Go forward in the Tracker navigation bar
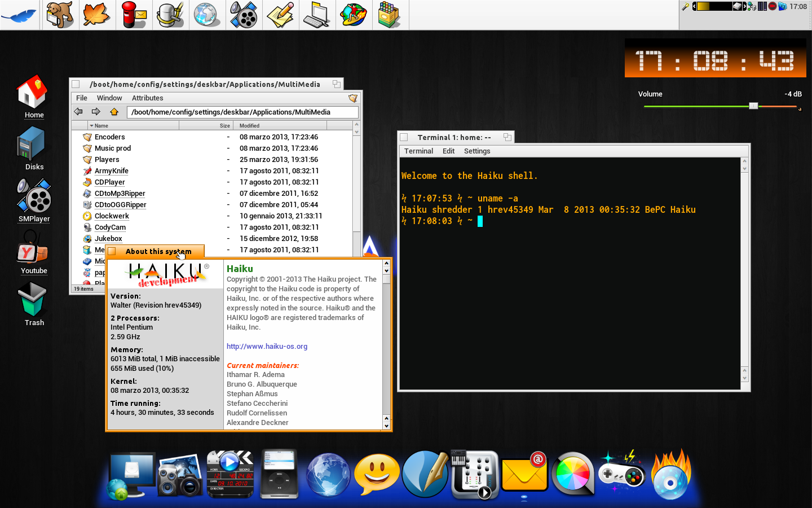This screenshot has height=508, width=812. tap(96, 112)
